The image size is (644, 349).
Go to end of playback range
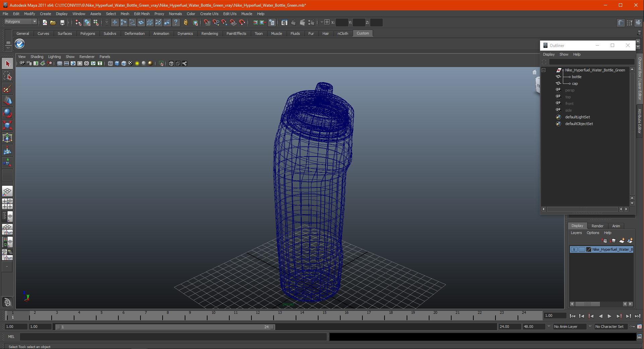tap(638, 316)
